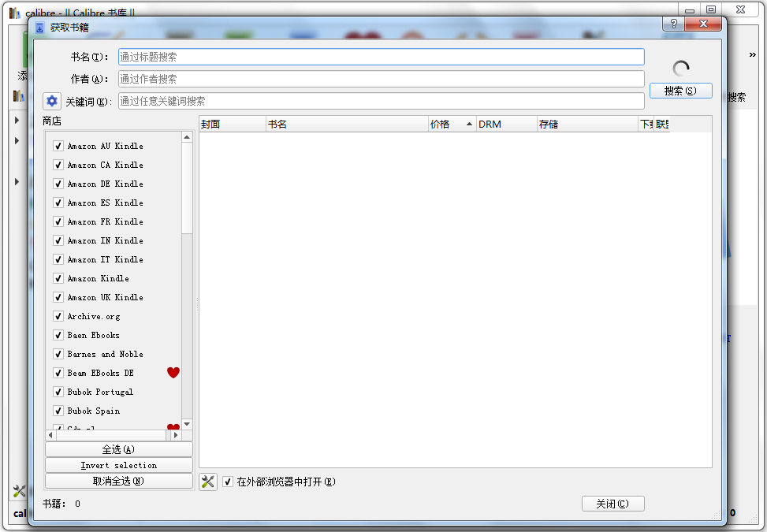Click red heart next to Beam EBooks DE
The width and height of the screenshot is (767, 532).
point(173,373)
